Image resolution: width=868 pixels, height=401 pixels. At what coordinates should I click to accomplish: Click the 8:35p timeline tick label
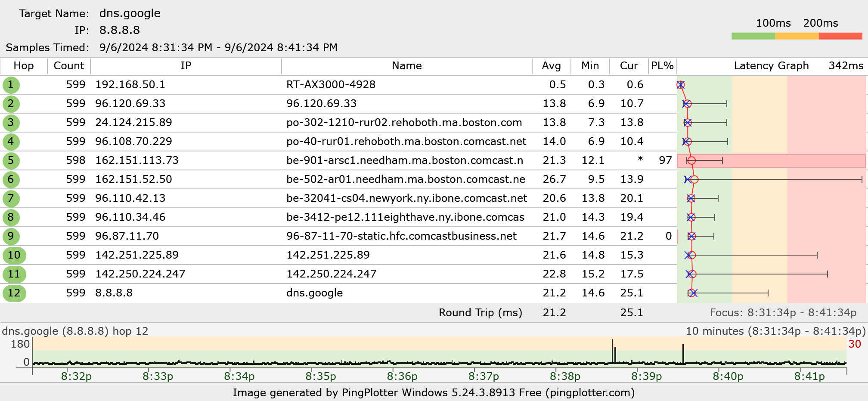point(321,376)
